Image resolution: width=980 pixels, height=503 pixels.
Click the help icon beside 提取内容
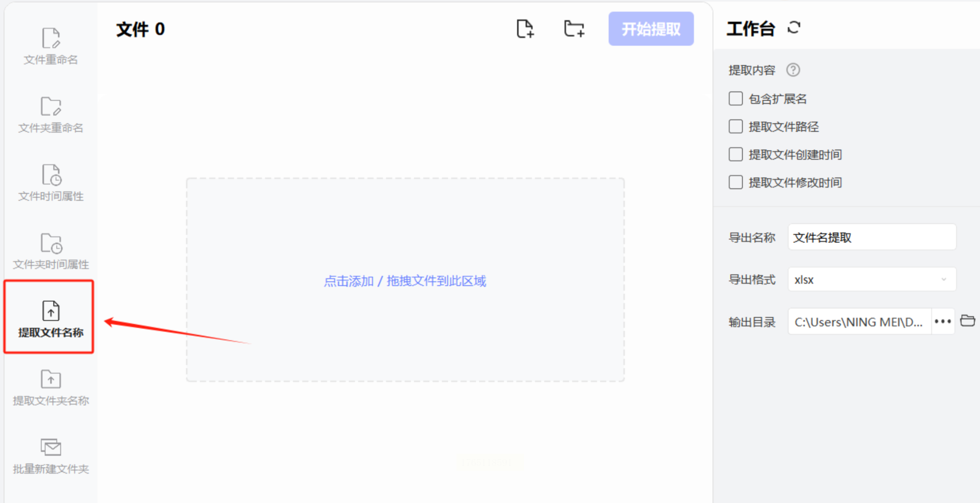tap(793, 70)
